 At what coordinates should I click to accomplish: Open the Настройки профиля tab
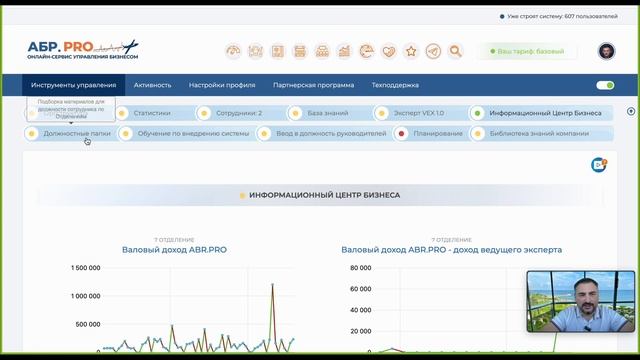click(222, 85)
